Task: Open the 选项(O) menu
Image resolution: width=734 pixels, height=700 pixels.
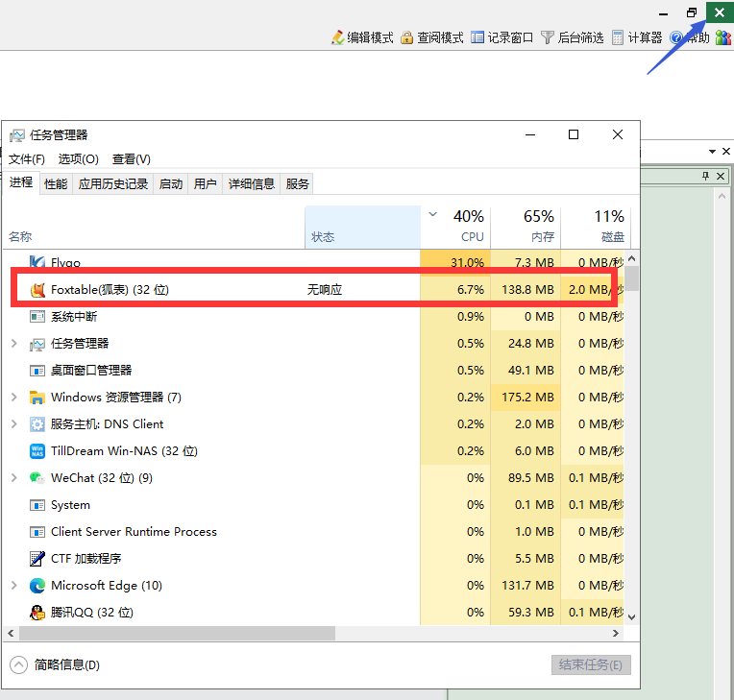Action: [78, 159]
